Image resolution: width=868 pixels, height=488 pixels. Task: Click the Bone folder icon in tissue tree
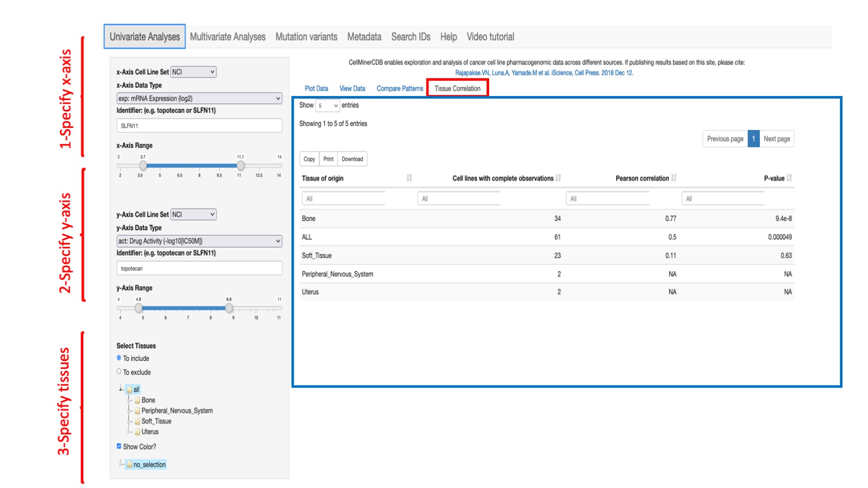click(x=137, y=400)
